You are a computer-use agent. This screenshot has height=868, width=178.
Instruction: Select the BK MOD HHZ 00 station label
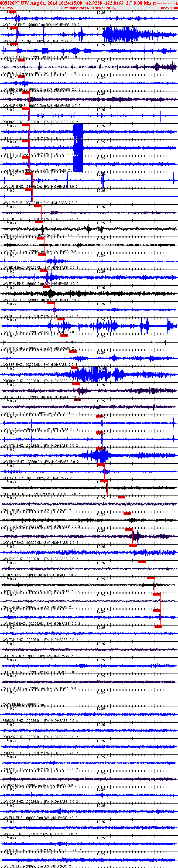point(41,591)
